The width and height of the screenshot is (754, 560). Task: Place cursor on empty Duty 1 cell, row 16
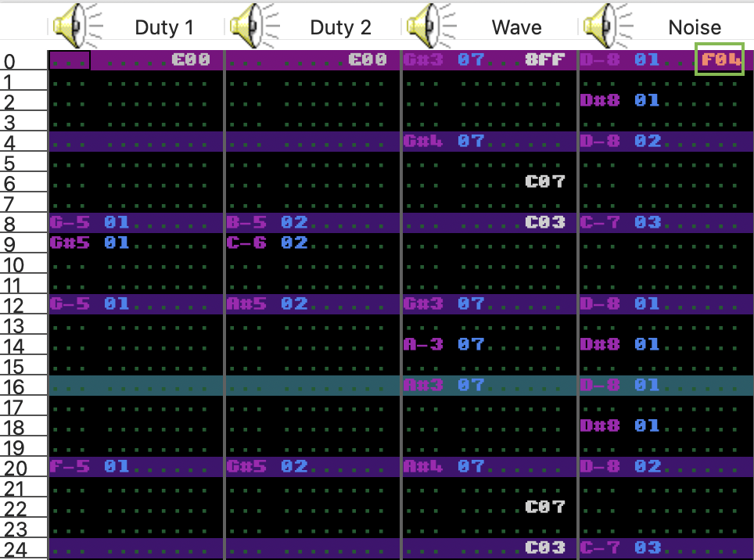pos(136,385)
